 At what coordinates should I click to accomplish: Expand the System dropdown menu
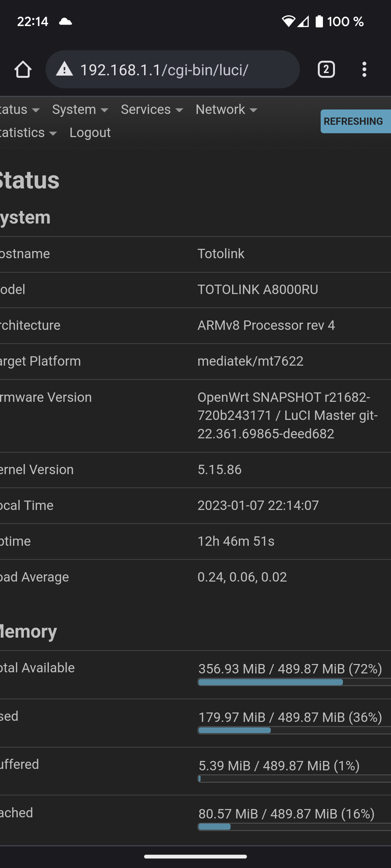click(x=80, y=110)
